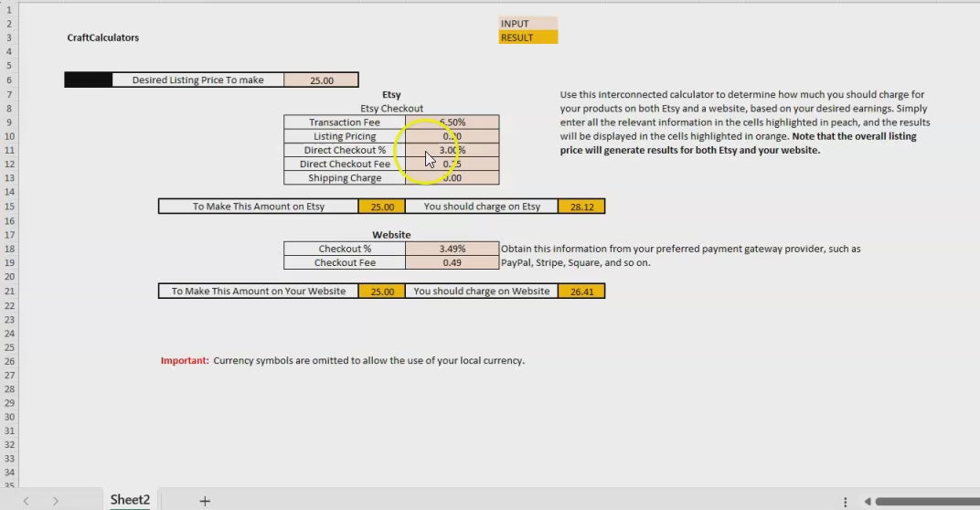
Task: Click the orange RESULT legend swatch
Action: [x=527, y=37]
